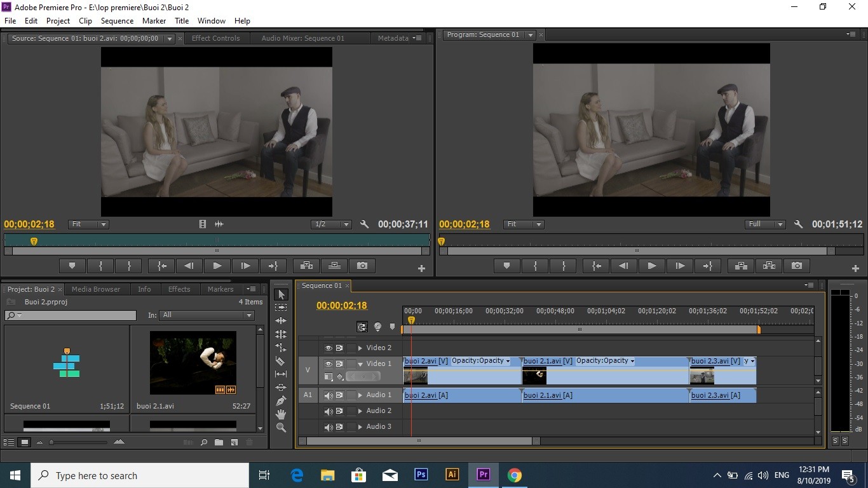The height and width of the screenshot is (488, 868).
Task: Open Program monitor settings wrench
Action: pyautogui.click(x=799, y=224)
